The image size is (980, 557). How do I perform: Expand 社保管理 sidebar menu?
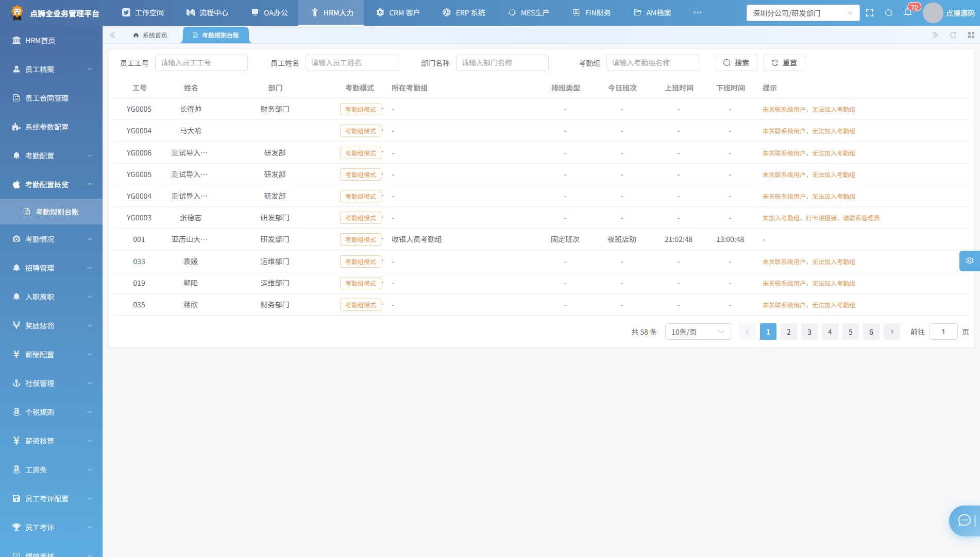(x=51, y=383)
